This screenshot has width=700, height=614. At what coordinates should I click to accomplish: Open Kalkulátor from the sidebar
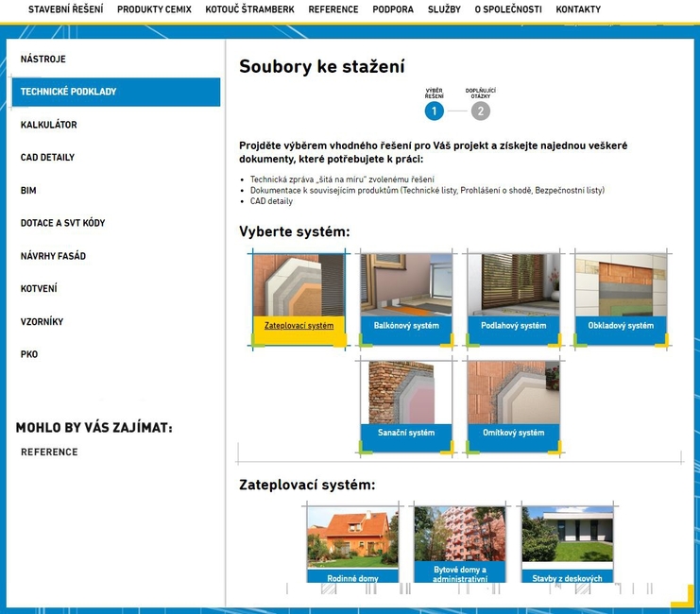coord(49,125)
